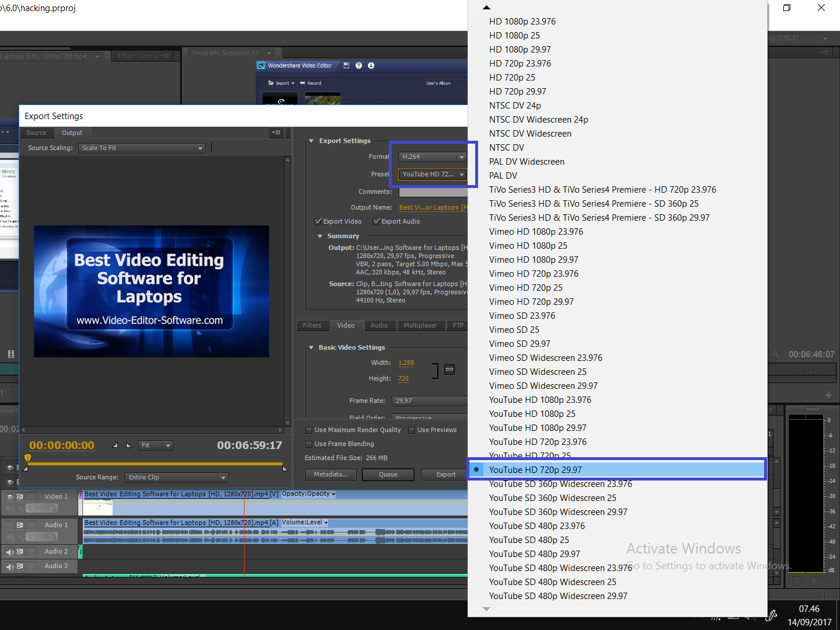The width and height of the screenshot is (840, 630).
Task: Open the FTP tab
Action: (x=458, y=326)
